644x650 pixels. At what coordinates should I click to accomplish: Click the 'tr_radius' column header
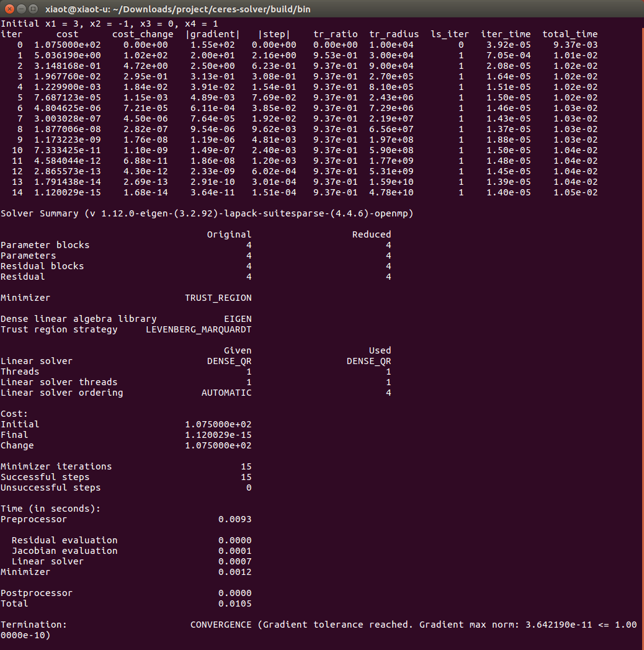394,34
